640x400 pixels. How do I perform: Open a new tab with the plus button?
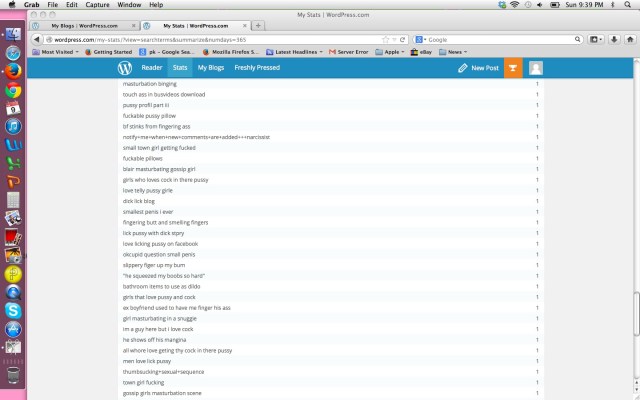258,25
